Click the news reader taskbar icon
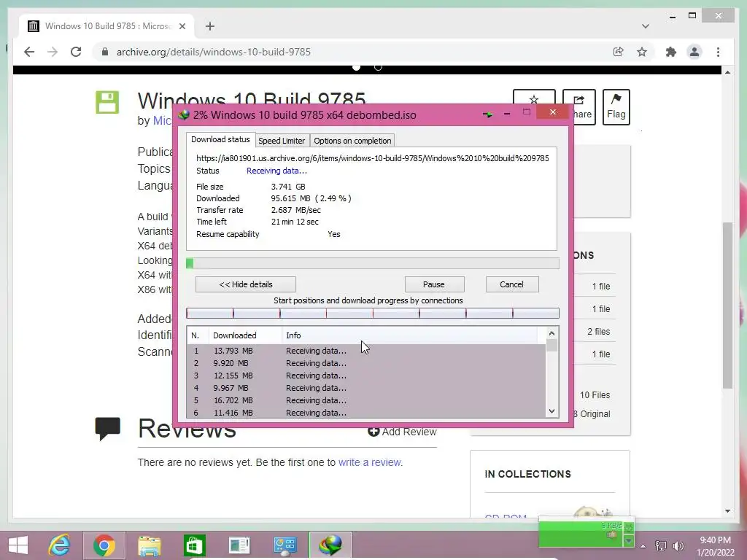 click(239, 545)
